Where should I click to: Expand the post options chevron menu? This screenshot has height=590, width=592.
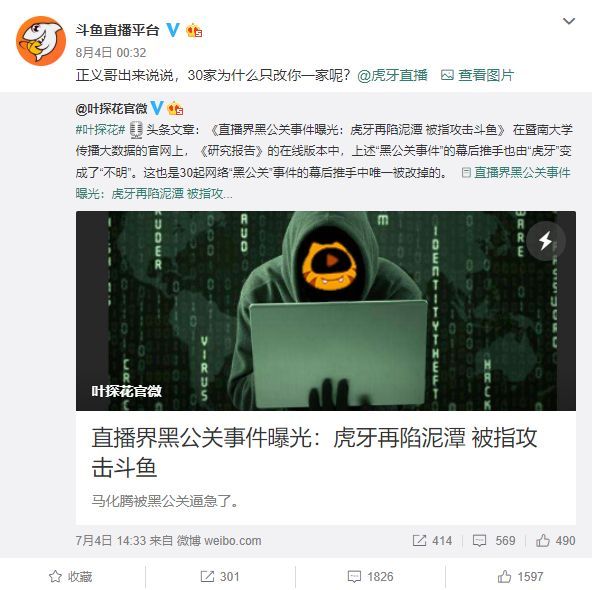point(569,21)
